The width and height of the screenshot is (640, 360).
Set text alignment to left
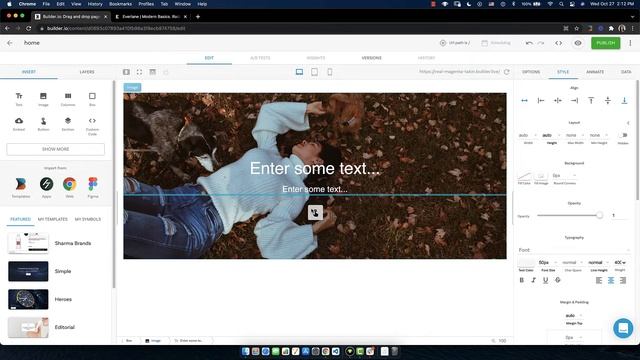coord(599,280)
